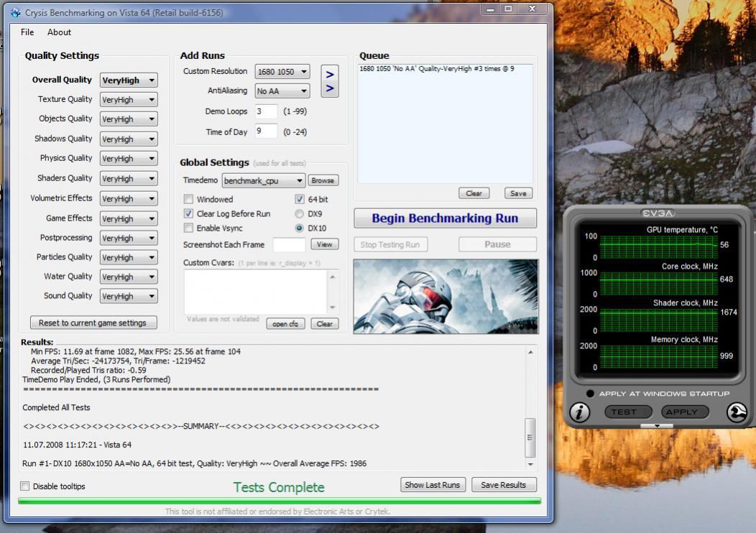This screenshot has width=756, height=533.
Task: Open Postprocessing dropdown
Action: [x=129, y=238]
